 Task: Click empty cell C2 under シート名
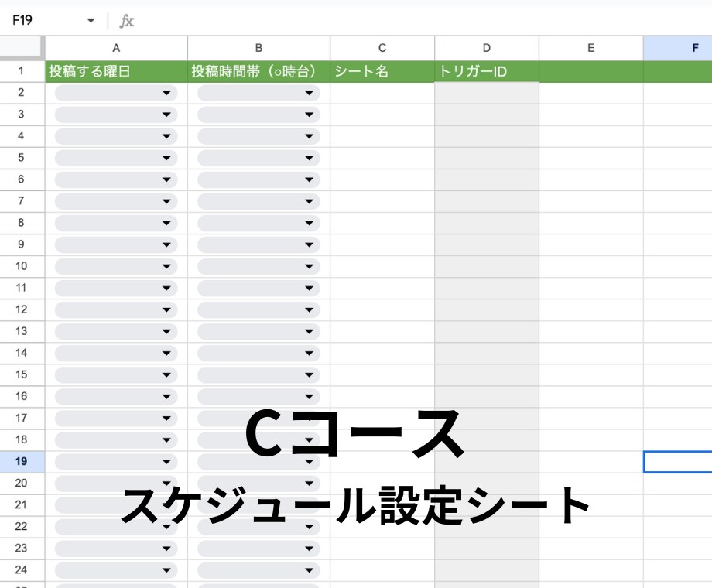click(x=382, y=93)
